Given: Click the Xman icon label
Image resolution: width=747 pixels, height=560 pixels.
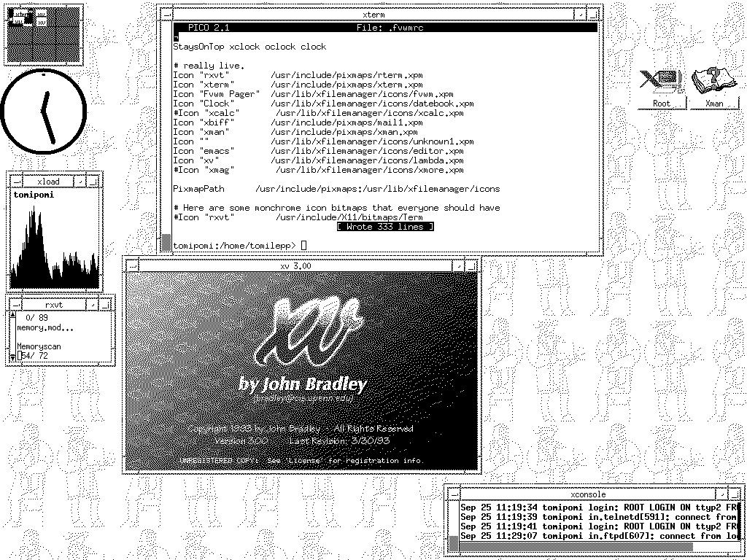Looking at the screenshot, I should (x=714, y=104).
